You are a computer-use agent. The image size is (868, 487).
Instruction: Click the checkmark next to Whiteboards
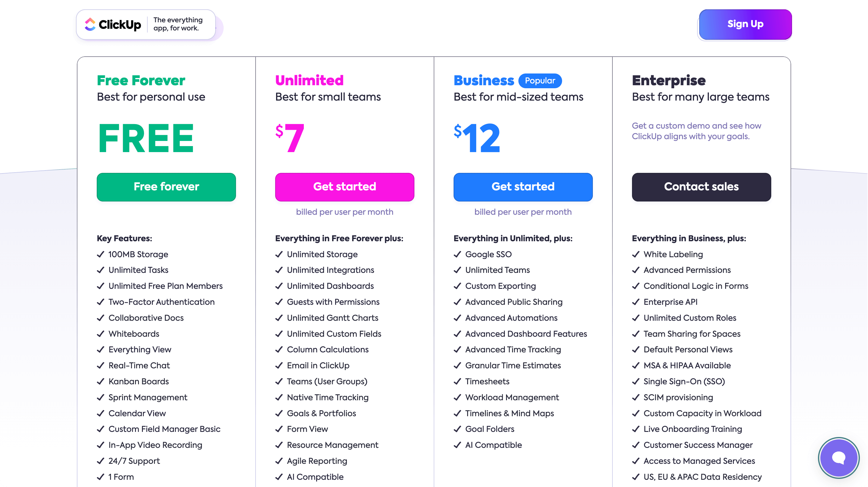click(x=101, y=334)
